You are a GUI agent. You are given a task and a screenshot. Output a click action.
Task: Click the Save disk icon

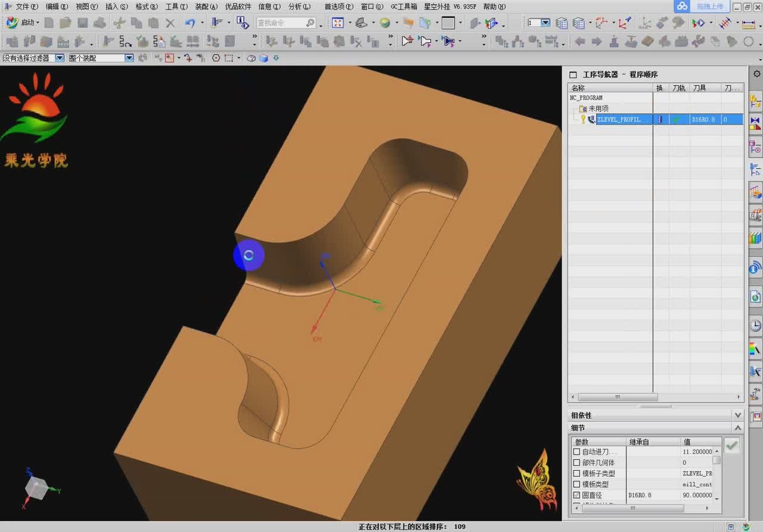[x=83, y=23]
